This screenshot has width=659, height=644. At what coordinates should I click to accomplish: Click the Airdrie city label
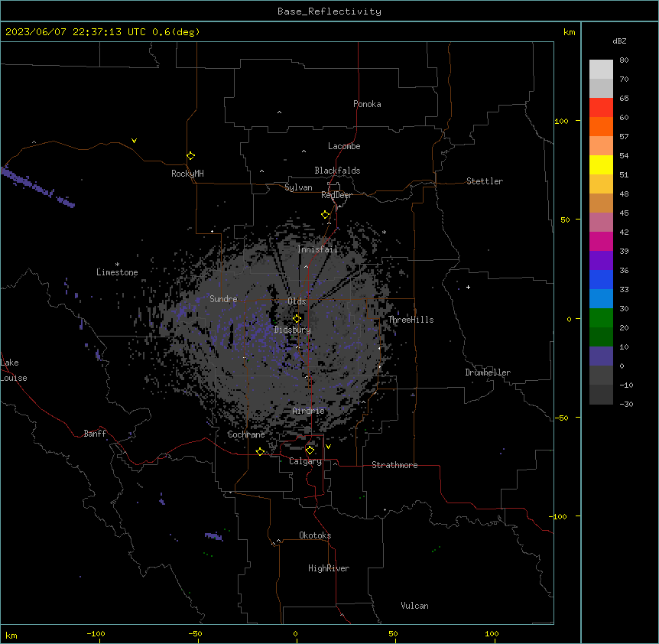tap(309, 411)
